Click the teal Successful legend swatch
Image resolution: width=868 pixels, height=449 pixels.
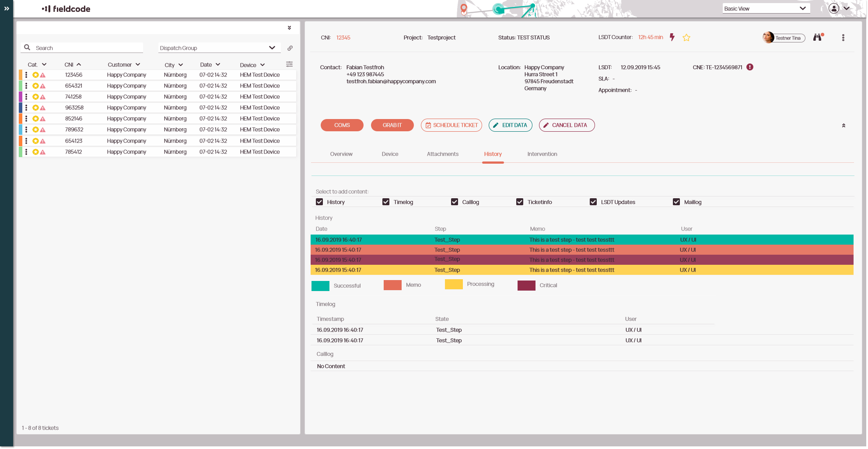coord(320,285)
